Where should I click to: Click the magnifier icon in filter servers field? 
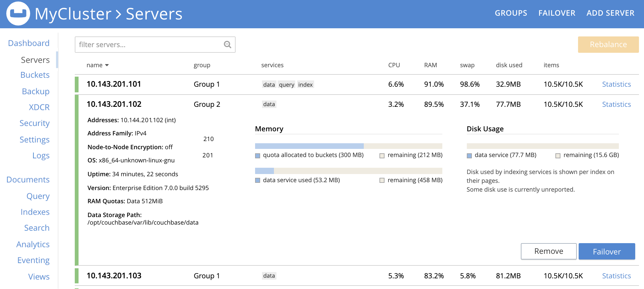click(x=227, y=45)
